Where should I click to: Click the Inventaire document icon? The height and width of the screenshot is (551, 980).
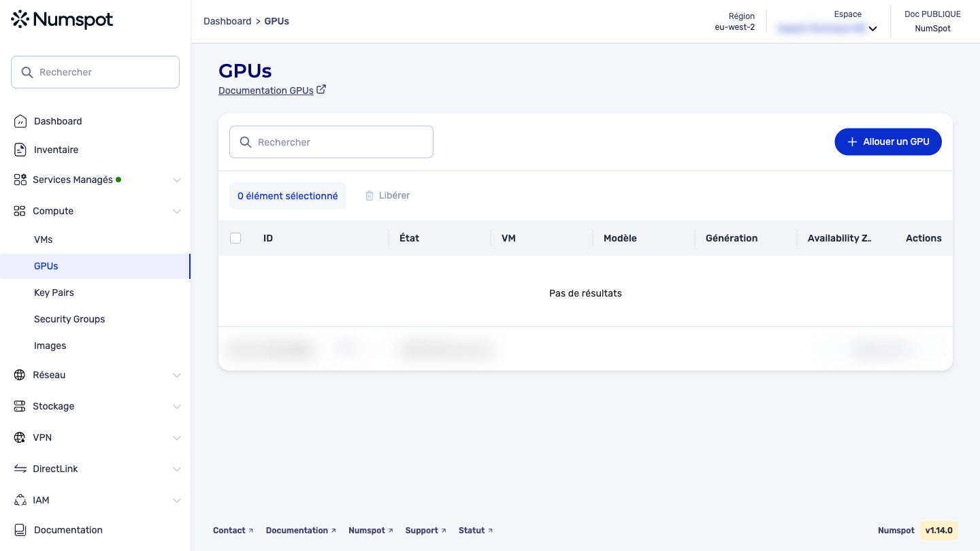[x=20, y=150]
